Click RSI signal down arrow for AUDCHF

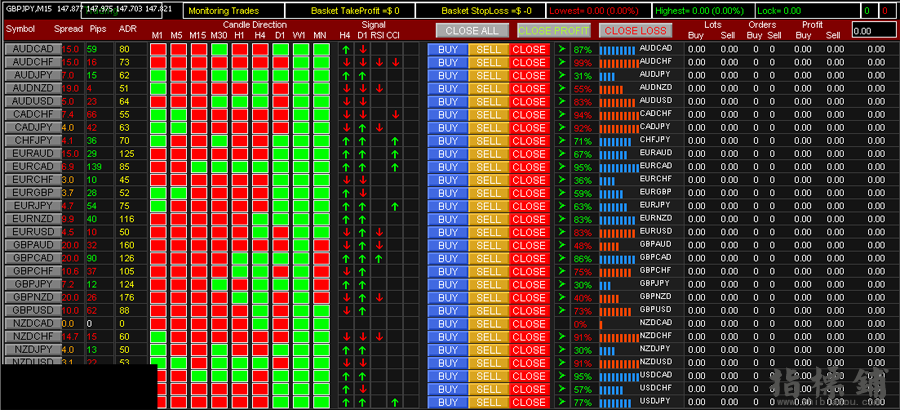[x=379, y=63]
